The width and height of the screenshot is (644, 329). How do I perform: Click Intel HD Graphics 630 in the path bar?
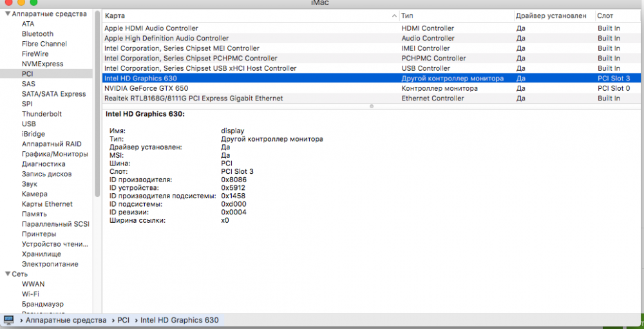[x=180, y=320]
